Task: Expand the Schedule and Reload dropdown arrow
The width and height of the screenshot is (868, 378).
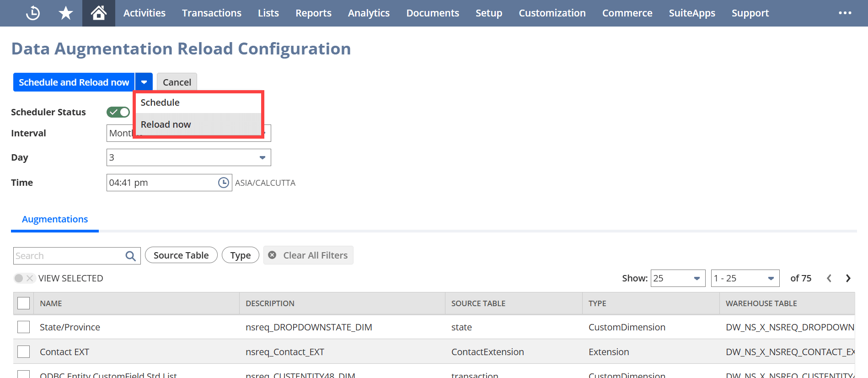Action: click(x=144, y=82)
